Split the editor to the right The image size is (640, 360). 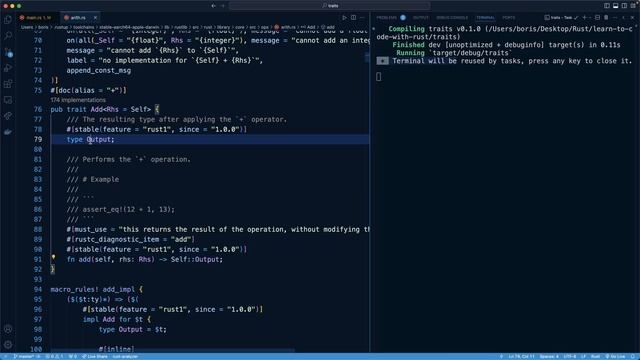[x=353, y=18]
